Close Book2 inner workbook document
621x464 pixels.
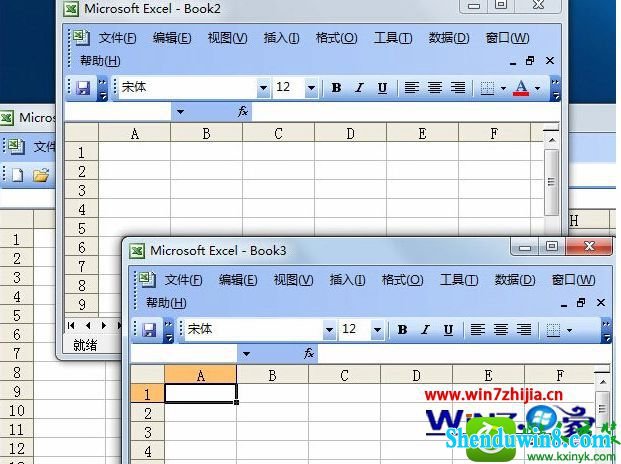(x=550, y=61)
